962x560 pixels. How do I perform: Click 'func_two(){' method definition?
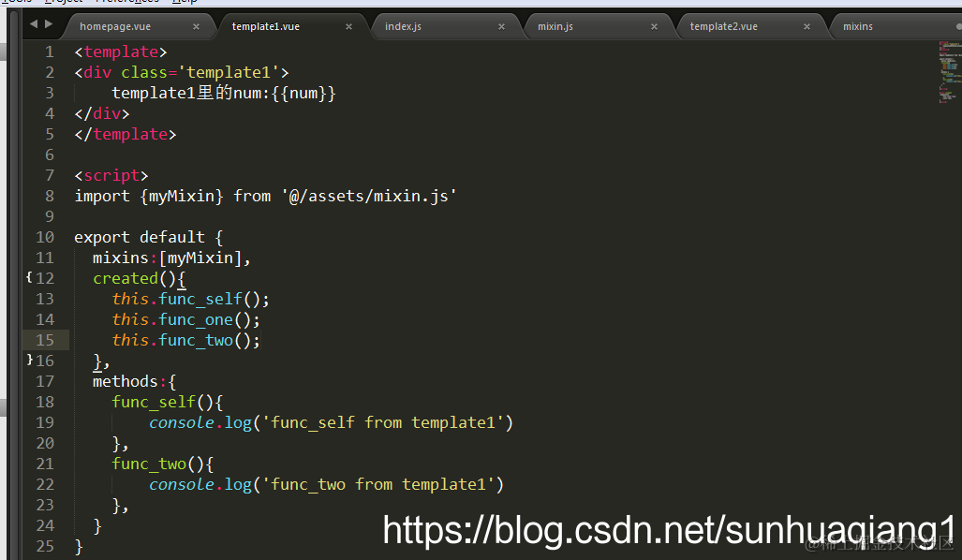tap(163, 464)
